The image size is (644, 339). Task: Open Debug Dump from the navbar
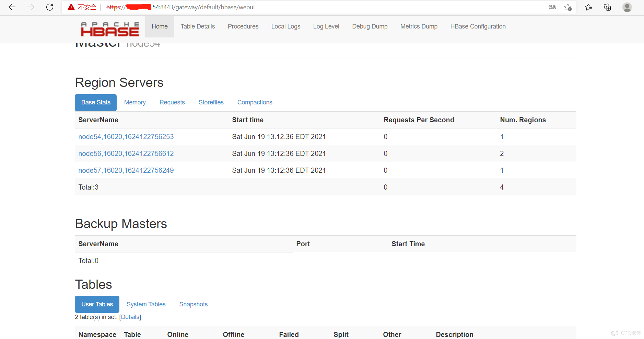point(370,26)
